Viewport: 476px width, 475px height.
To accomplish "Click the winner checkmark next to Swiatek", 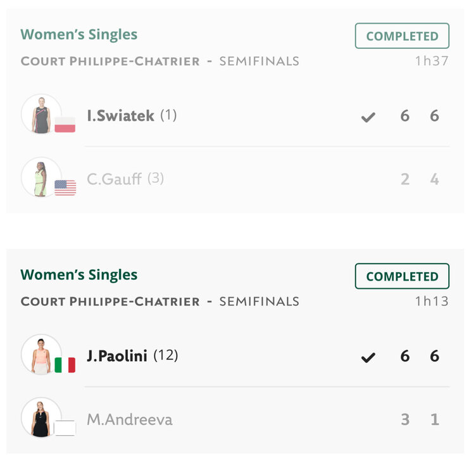I will [368, 117].
